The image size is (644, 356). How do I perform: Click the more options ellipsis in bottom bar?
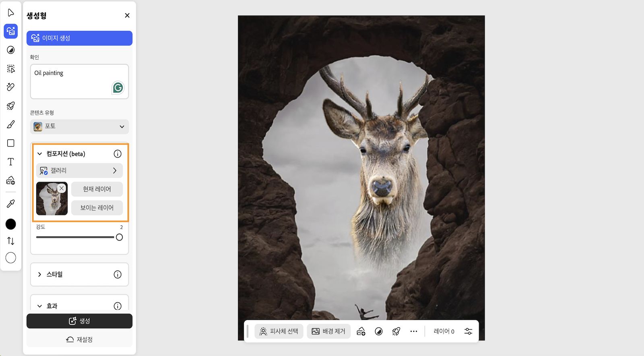[x=414, y=331]
